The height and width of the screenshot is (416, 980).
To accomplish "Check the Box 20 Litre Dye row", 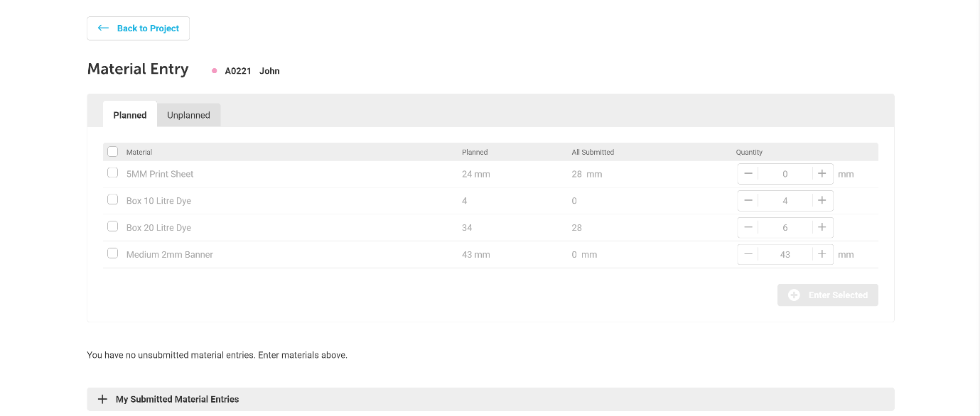I will (112, 227).
